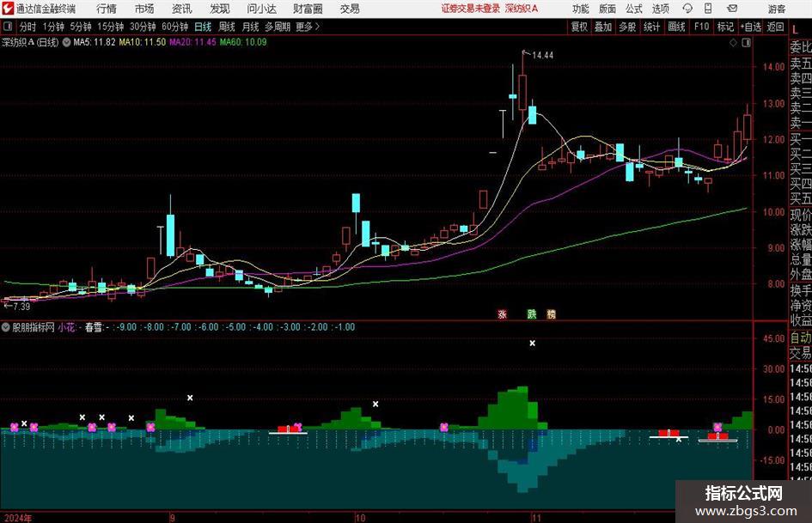Click the 统计 statistics button
The width and height of the screenshot is (812, 523).
pos(651,27)
